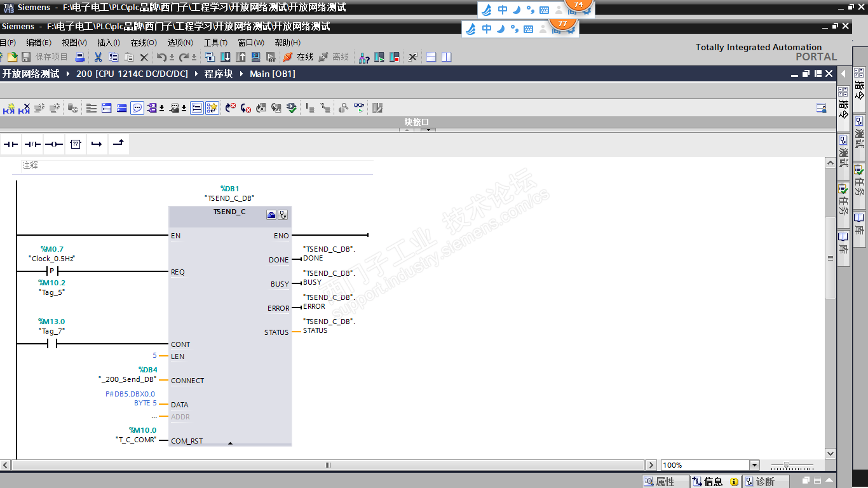Image resolution: width=868 pixels, height=488 pixels.
Task: Open the 100% zoom level dropdown
Action: (x=754, y=465)
